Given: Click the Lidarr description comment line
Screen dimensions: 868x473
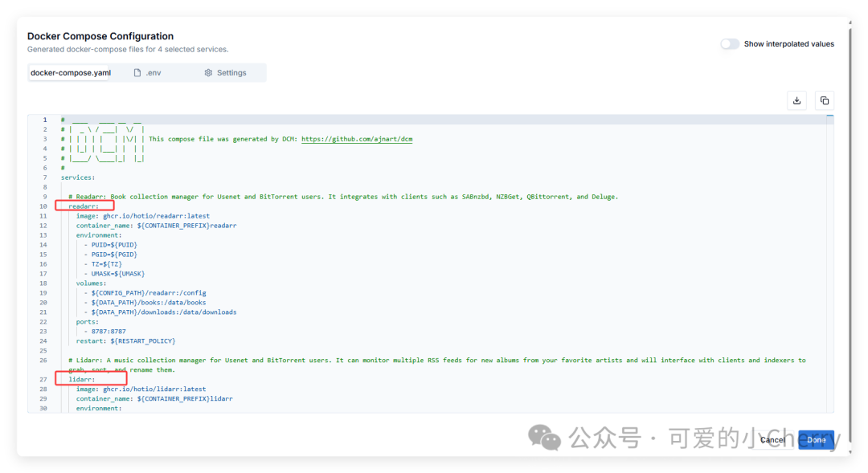Looking at the screenshot, I should [437, 365].
